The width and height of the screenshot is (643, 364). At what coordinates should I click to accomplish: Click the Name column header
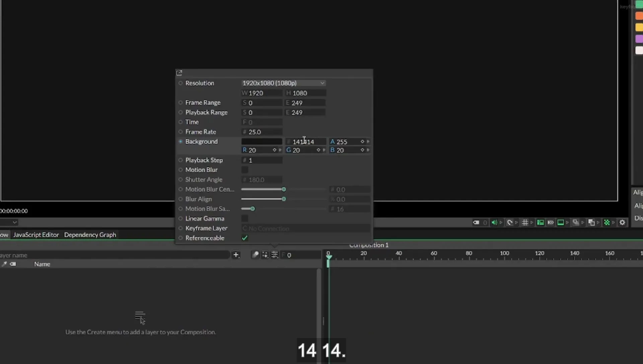pos(42,264)
